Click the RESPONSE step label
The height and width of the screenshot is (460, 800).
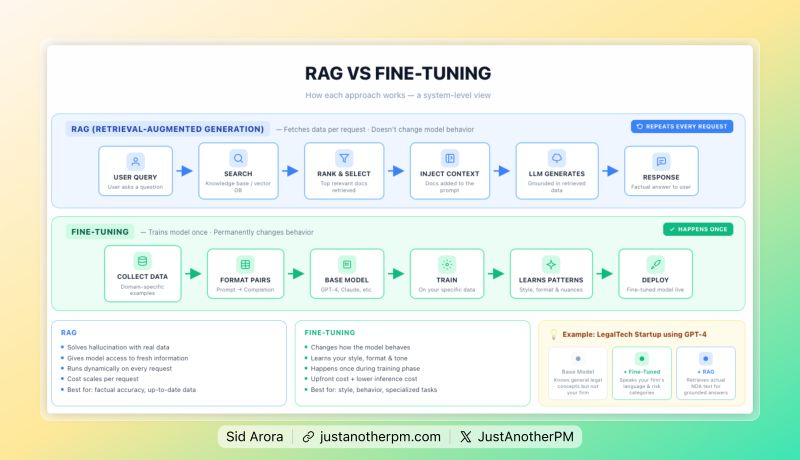tap(661, 177)
